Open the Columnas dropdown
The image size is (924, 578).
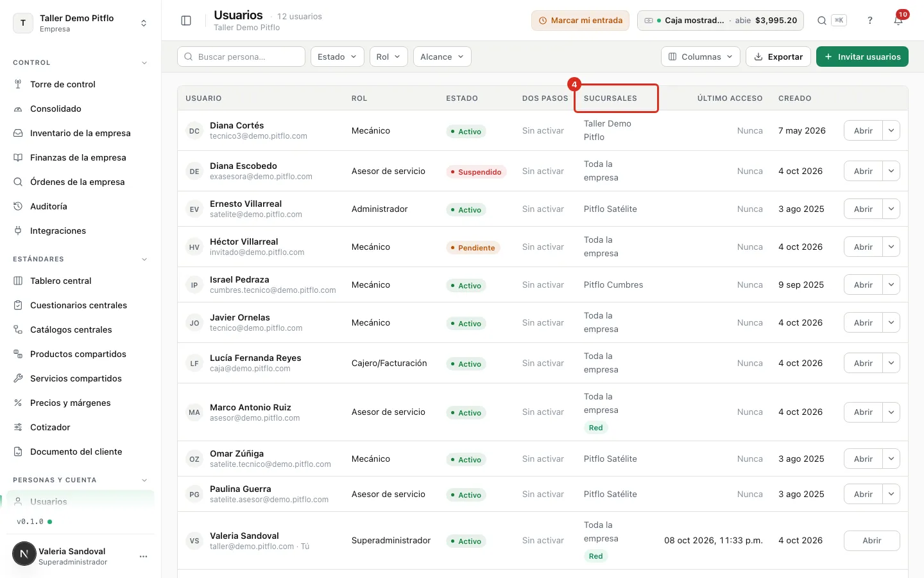(x=700, y=57)
